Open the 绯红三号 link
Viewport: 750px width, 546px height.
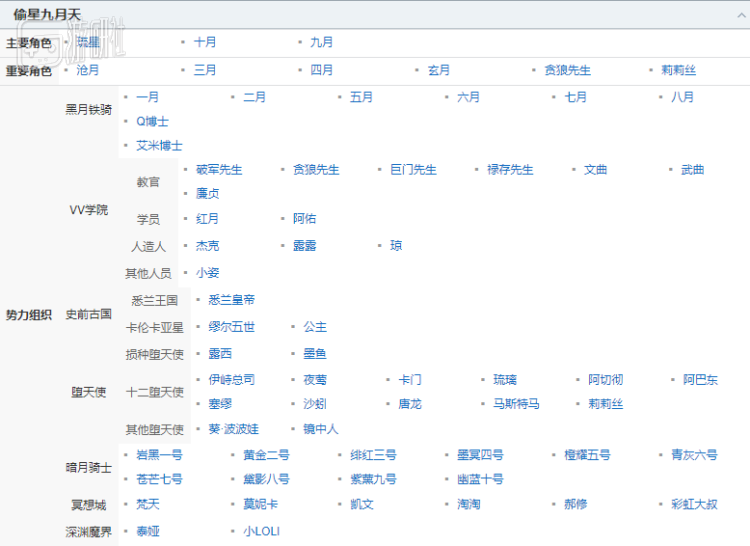[373, 455]
